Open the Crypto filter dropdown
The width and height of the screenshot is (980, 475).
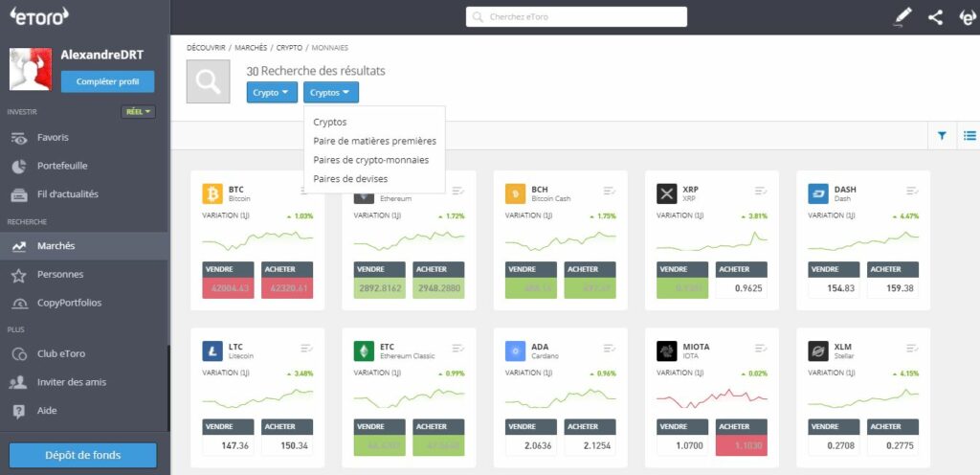(x=272, y=93)
